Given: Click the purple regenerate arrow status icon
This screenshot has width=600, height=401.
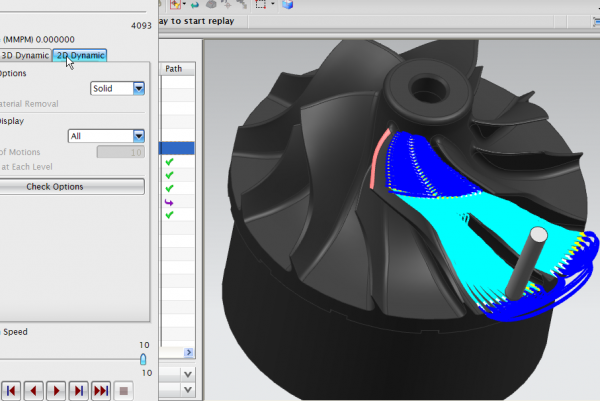Looking at the screenshot, I should click(169, 202).
